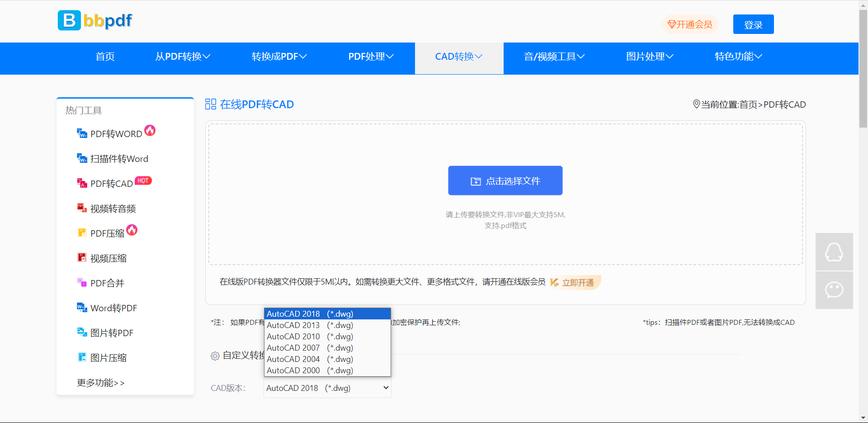Click the Word转PDF sidebar icon
This screenshot has height=423, width=868.
tap(82, 308)
